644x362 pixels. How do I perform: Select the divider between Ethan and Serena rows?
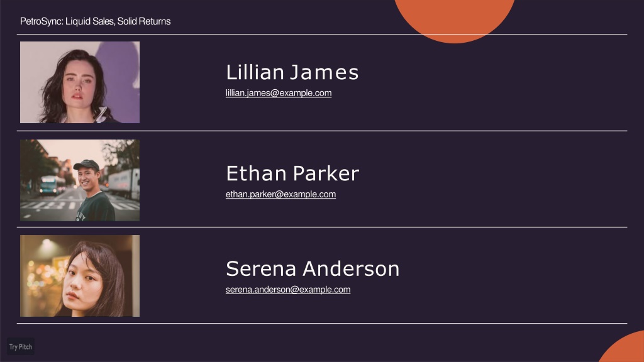[322, 227]
